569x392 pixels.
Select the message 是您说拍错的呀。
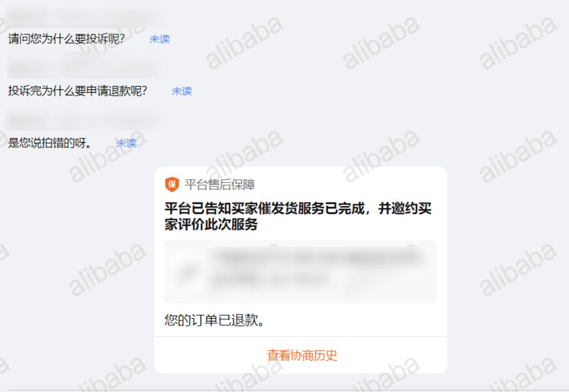click(x=50, y=143)
